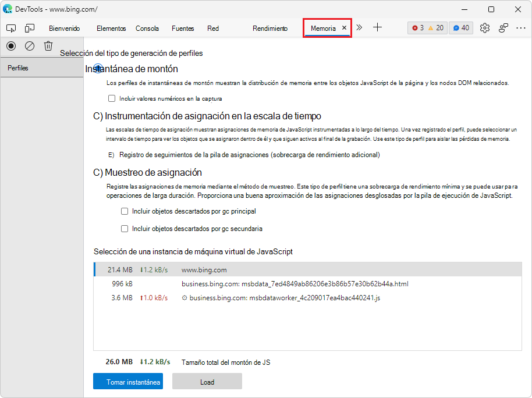Open errors and warnings counter
Screen dimensions: 532x398
pyautogui.click(x=427, y=28)
